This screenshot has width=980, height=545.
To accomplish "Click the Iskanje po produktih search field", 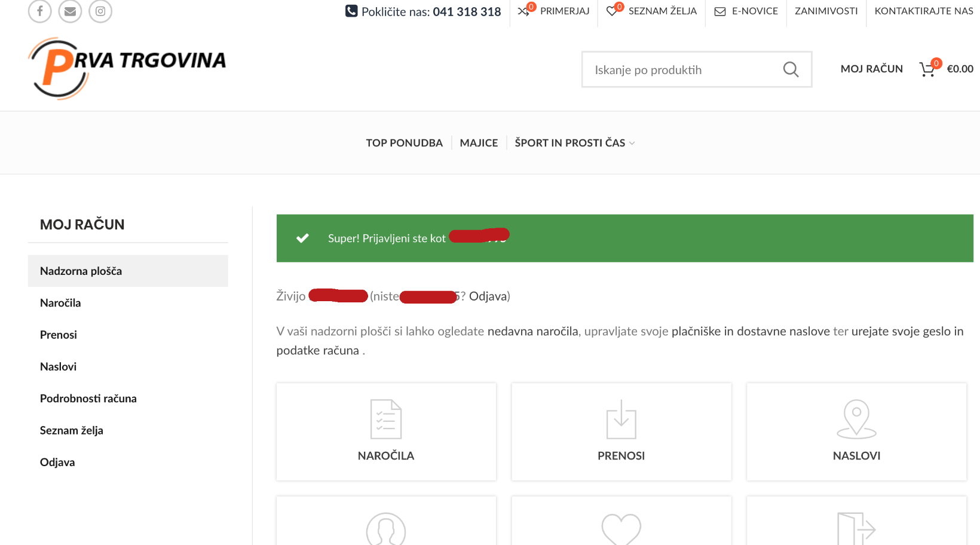I will click(697, 69).
